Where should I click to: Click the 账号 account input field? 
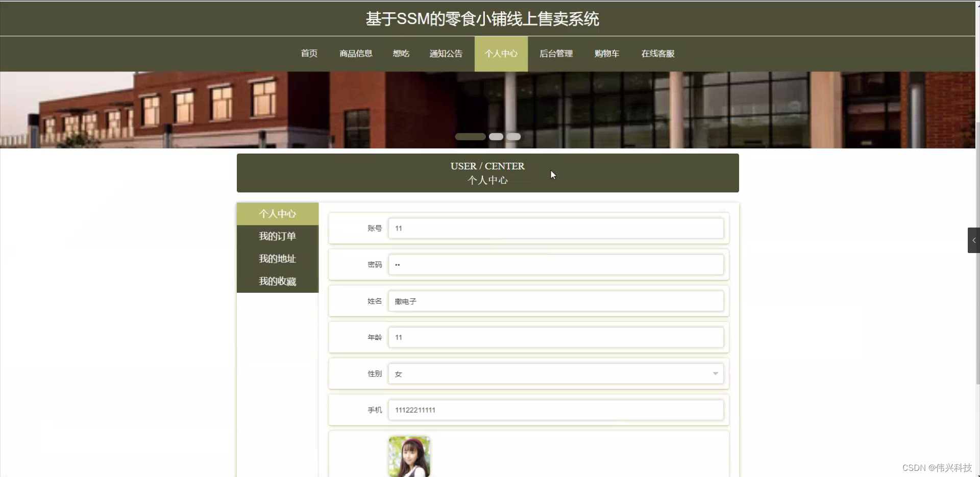tap(556, 228)
